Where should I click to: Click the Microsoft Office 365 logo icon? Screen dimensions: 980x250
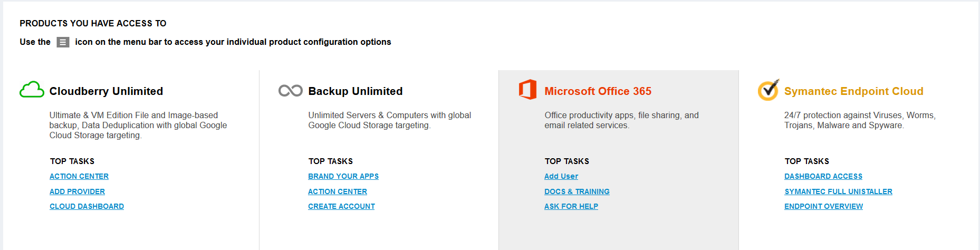[x=527, y=90]
